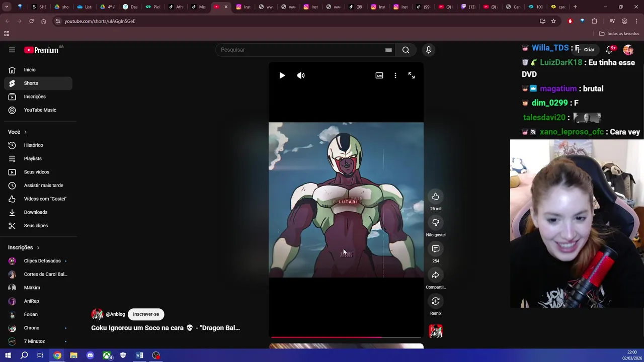Viewport: 644px width, 362px height.
Task: Expand the Você section chevron
Action: coord(25,132)
